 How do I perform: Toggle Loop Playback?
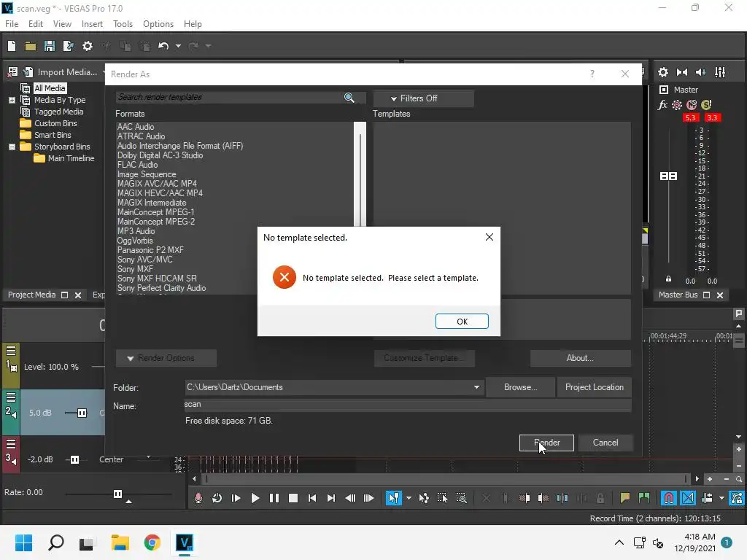(217, 499)
